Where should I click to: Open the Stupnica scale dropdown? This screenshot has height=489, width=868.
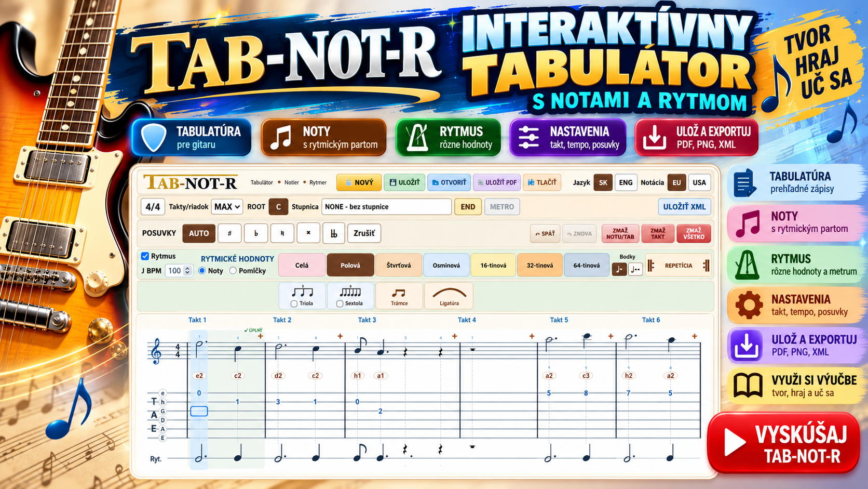pos(386,207)
